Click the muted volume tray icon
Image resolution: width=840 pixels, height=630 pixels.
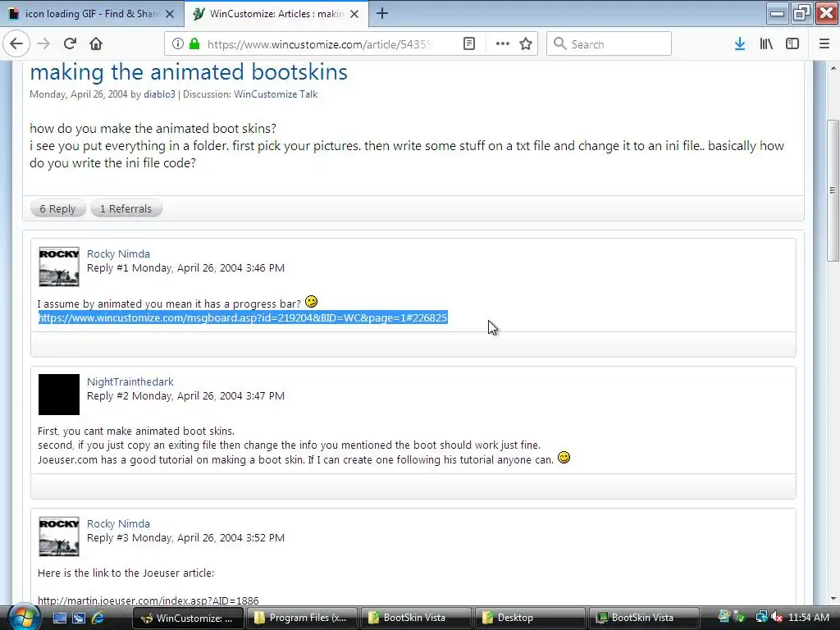pos(777,618)
